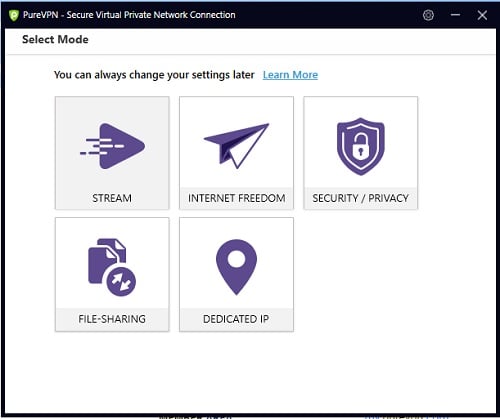This screenshot has width=500, height=419.
Task: Click the SECURITY / PRIVACY label
Action: click(x=361, y=198)
